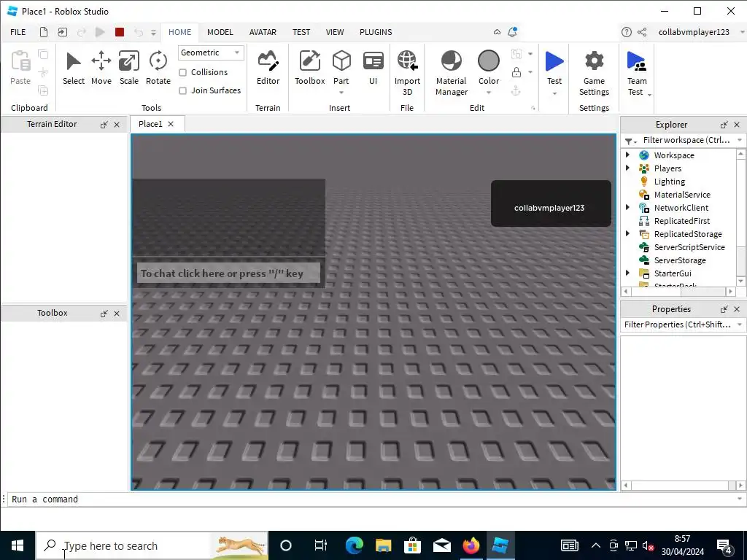Open the Filter Properties dropdown arrow

[740, 324]
